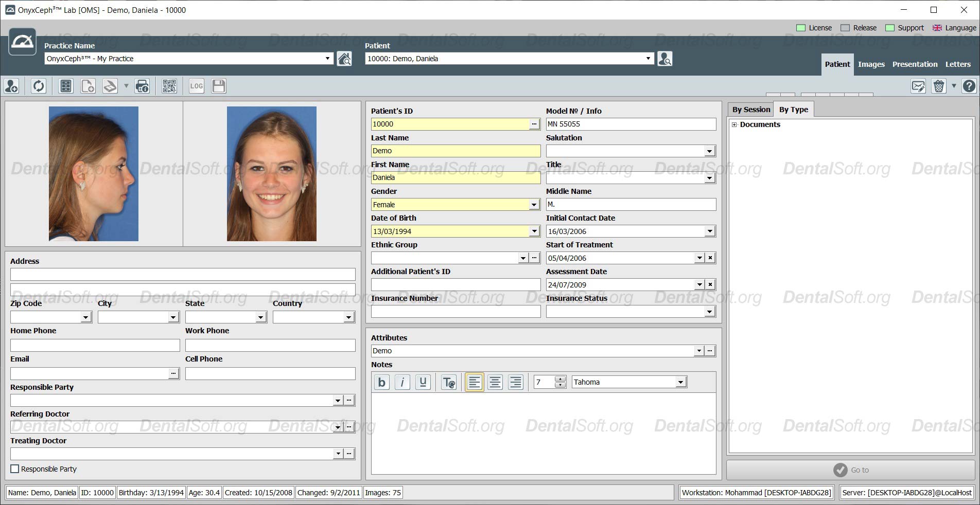The width and height of the screenshot is (980, 505).
Task: Switch to the Images tab
Action: 871,64
